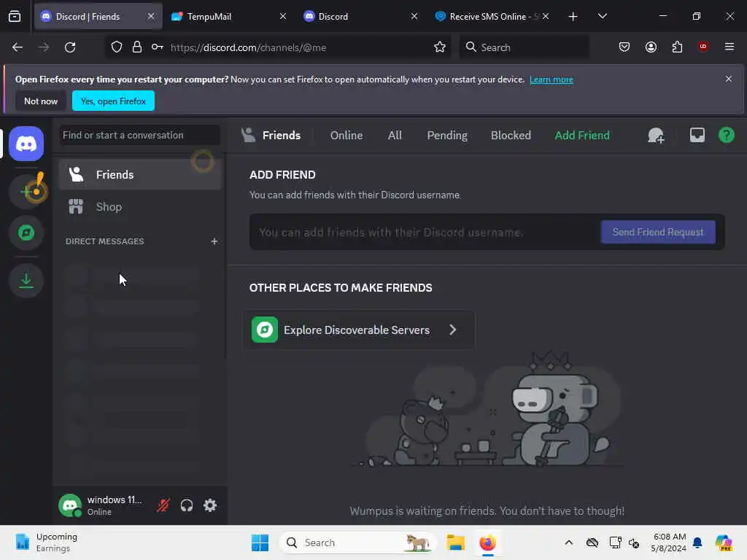747x560 pixels.
Task: Open the Learn more link
Action: [551, 79]
